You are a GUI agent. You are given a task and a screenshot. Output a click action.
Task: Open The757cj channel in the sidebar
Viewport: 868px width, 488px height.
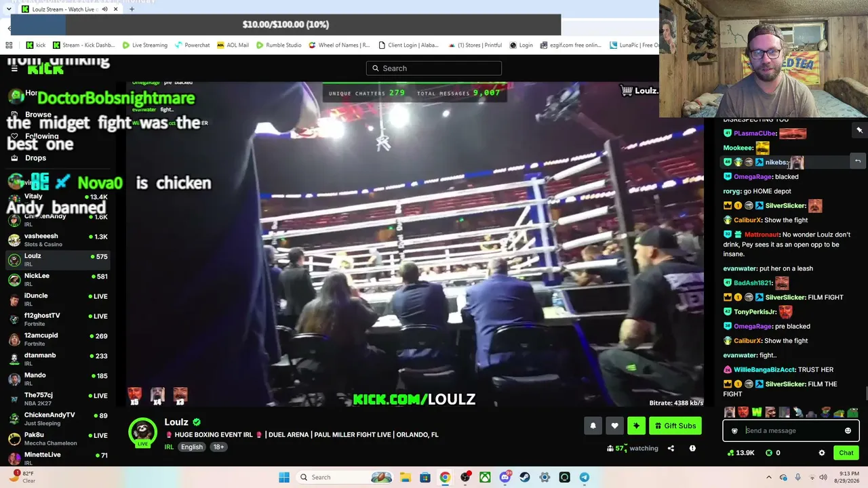58,399
